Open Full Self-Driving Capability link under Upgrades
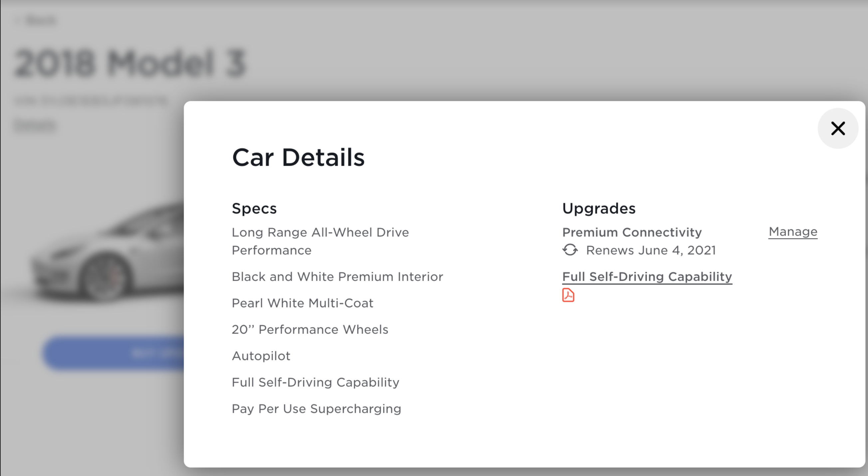Viewport: 868px width, 476px height. pyautogui.click(x=647, y=276)
